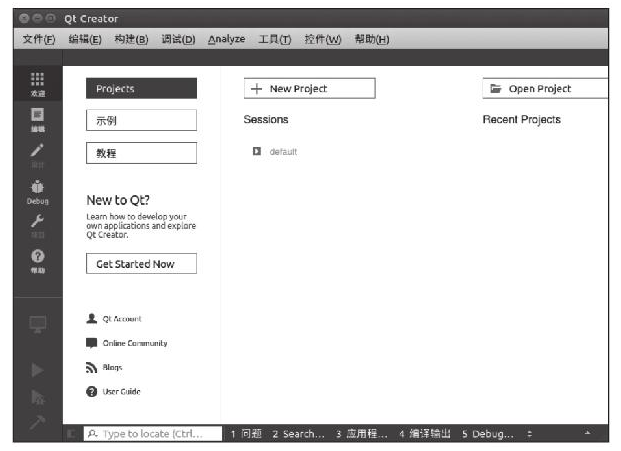Open the 3 应用程序 output pane

(362, 434)
